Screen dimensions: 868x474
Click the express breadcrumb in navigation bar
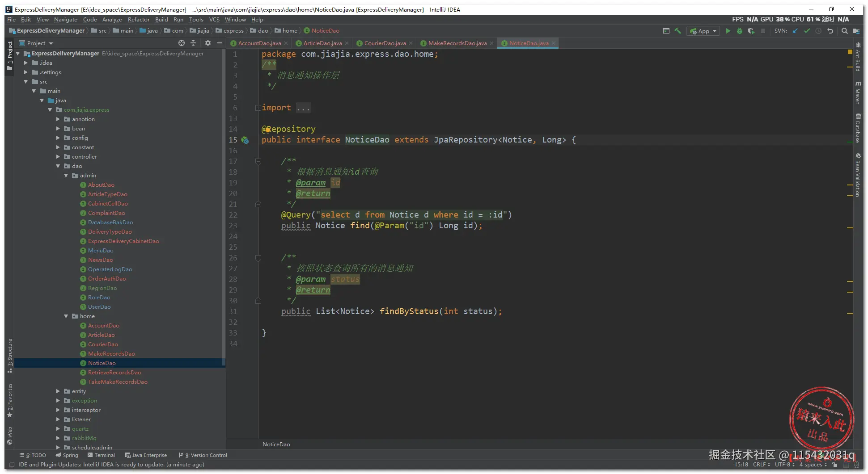pos(229,31)
